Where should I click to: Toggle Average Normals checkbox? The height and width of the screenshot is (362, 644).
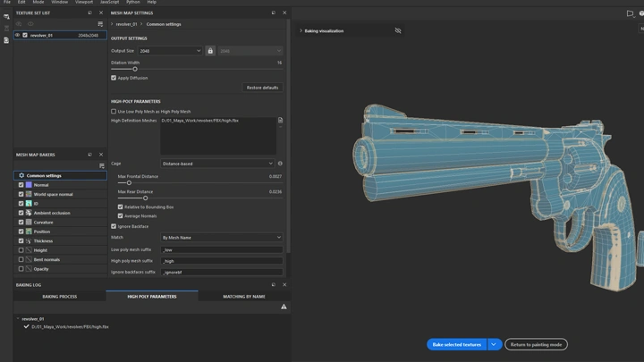121,216
